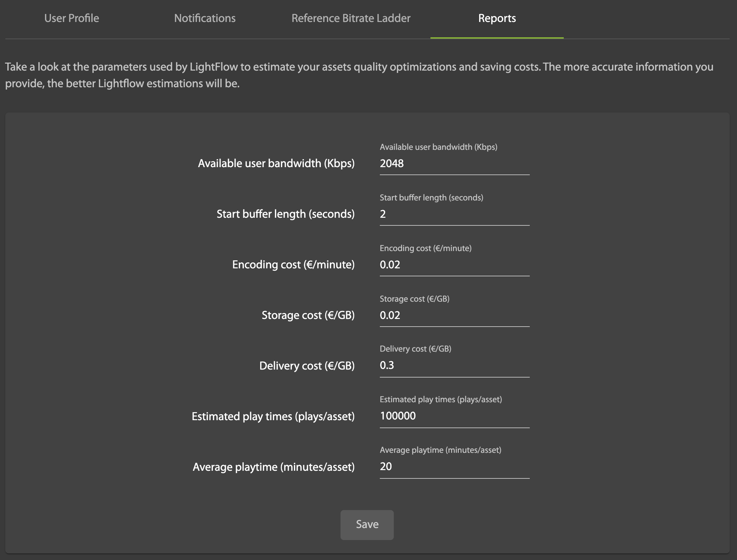737x560 pixels.
Task: Click the Estimated play times row label
Action: coord(273,417)
